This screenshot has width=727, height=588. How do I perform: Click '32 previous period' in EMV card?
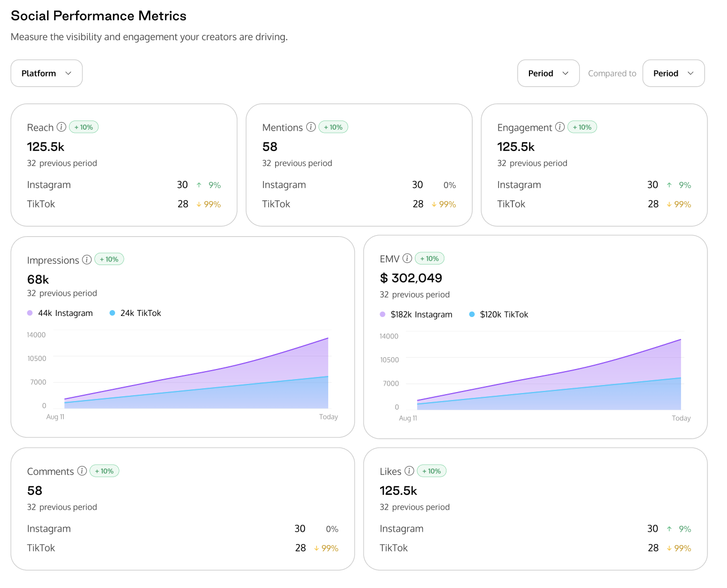tap(415, 295)
